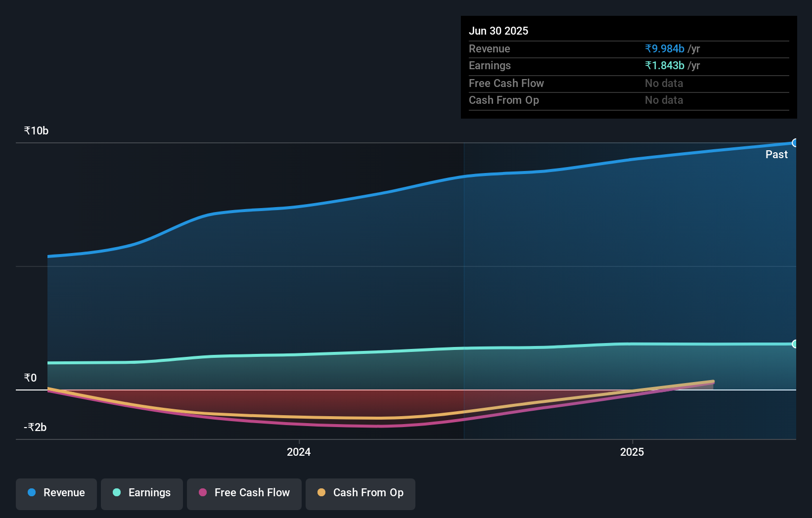
Task: Click the blue Revenue legend dot
Action: click(x=32, y=492)
